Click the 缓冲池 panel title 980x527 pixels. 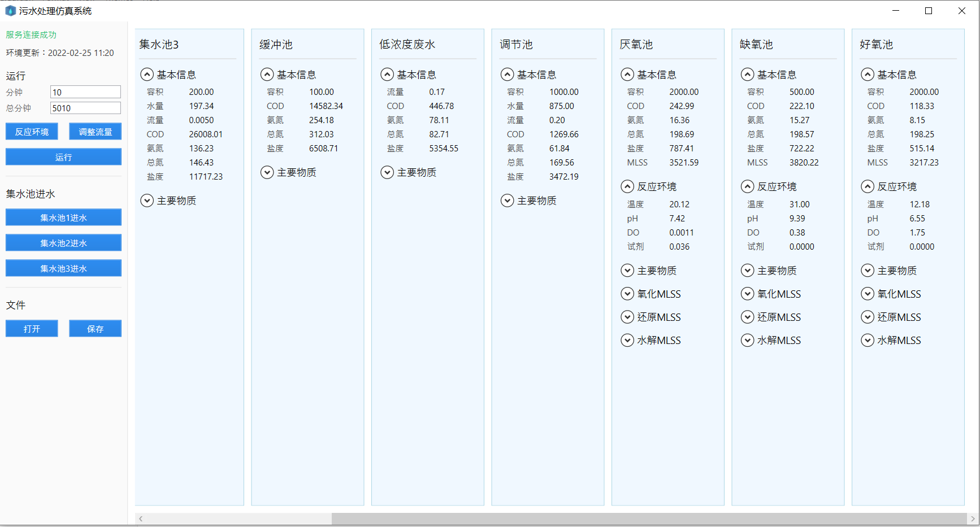[276, 45]
